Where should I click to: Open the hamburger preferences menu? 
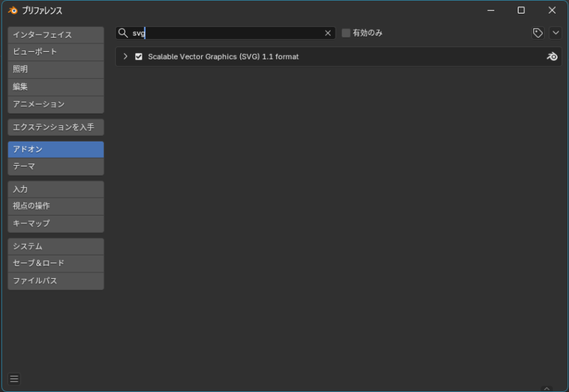coord(14,379)
